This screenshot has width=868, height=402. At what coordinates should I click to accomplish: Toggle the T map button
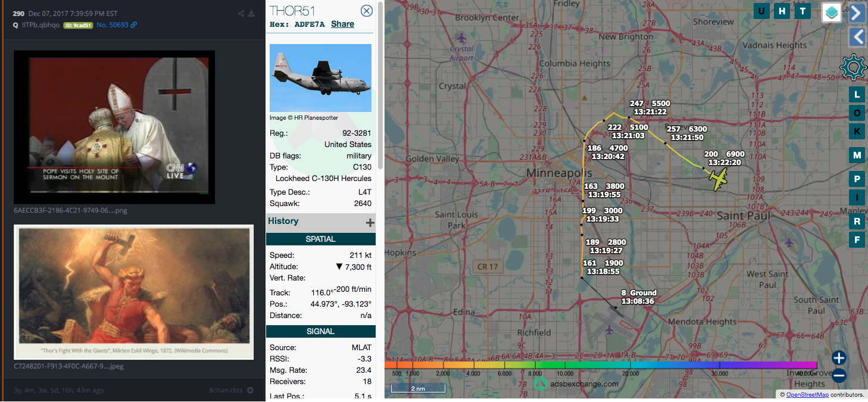[803, 11]
